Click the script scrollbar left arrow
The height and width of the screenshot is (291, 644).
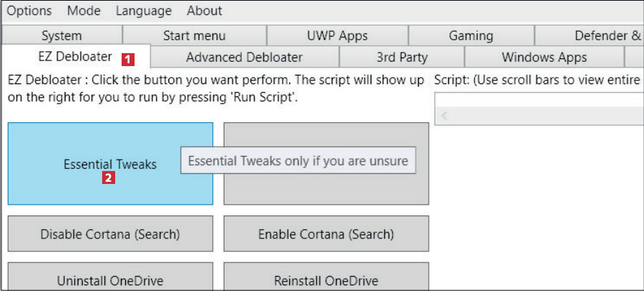445,116
